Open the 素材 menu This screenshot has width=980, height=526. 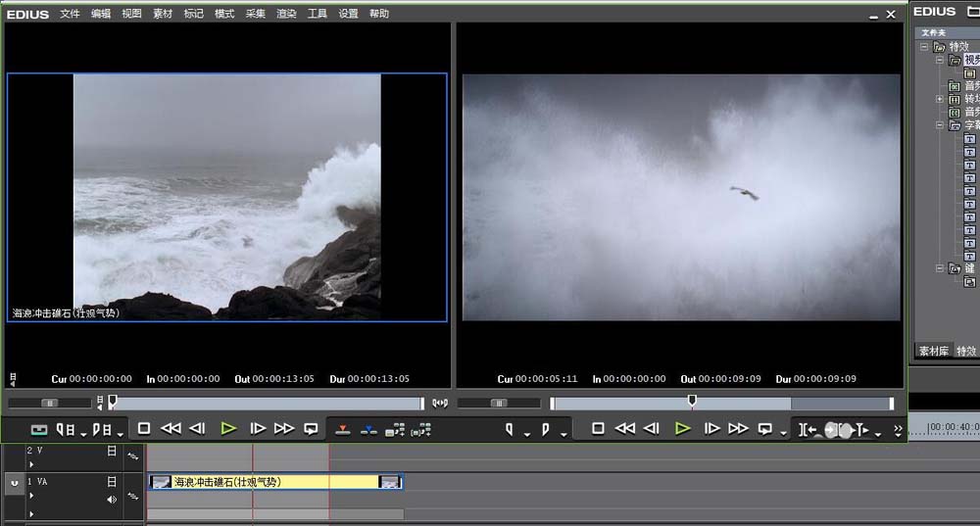[163, 14]
